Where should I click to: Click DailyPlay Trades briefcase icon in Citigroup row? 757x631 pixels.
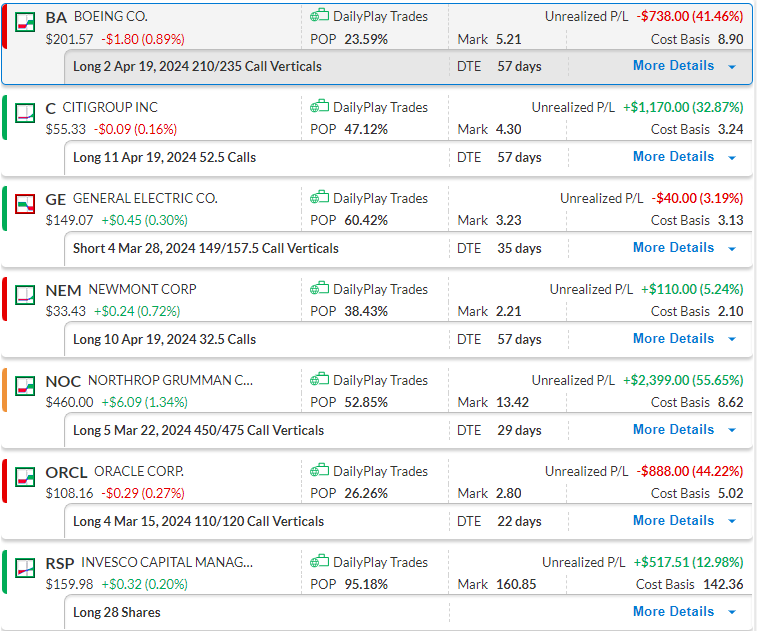[x=319, y=106]
